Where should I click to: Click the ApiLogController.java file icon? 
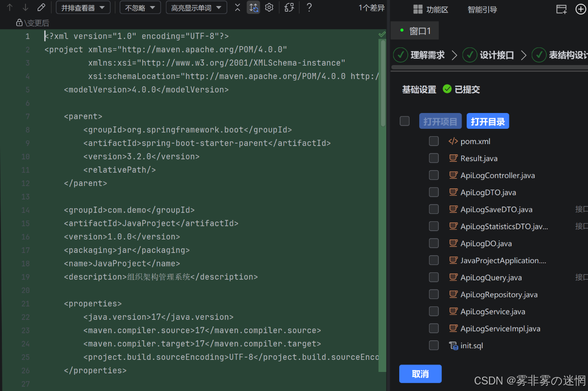point(453,175)
